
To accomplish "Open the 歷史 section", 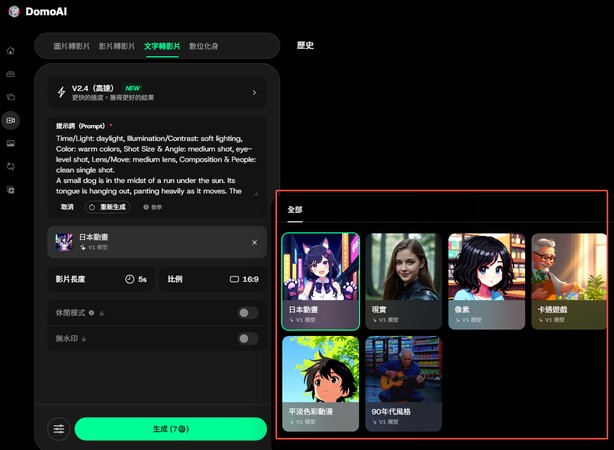I will pyautogui.click(x=305, y=45).
